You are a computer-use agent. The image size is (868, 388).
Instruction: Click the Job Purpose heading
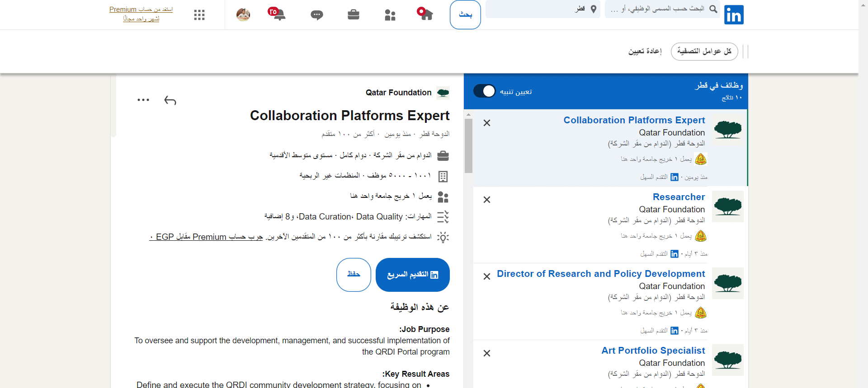[x=424, y=329]
